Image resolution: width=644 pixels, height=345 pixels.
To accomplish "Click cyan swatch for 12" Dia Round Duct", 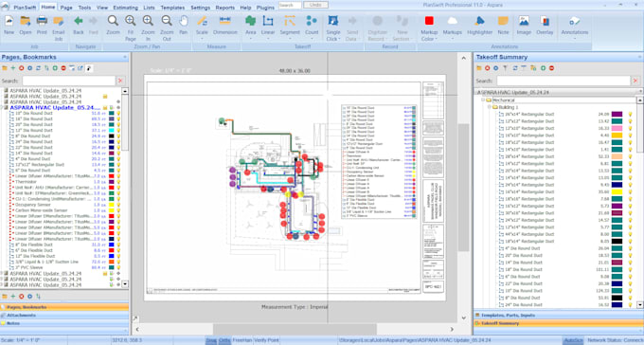I will click(x=112, y=131).
